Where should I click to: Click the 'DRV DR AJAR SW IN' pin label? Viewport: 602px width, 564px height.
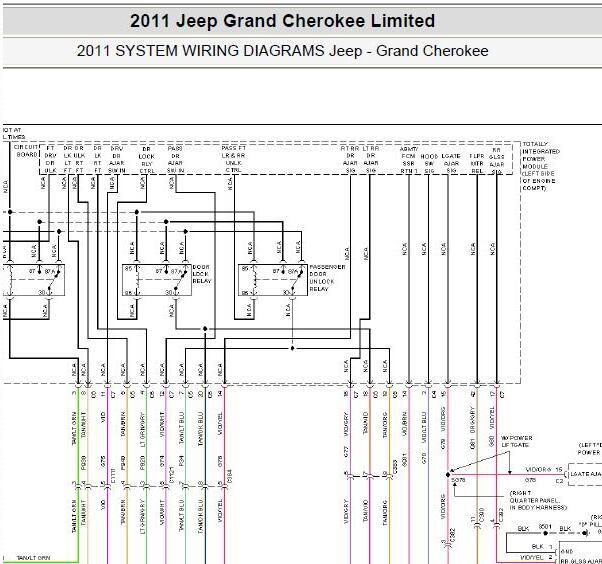(116, 159)
